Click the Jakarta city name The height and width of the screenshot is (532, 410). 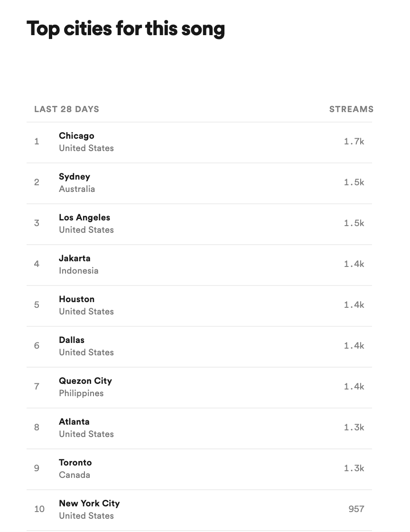coord(75,258)
